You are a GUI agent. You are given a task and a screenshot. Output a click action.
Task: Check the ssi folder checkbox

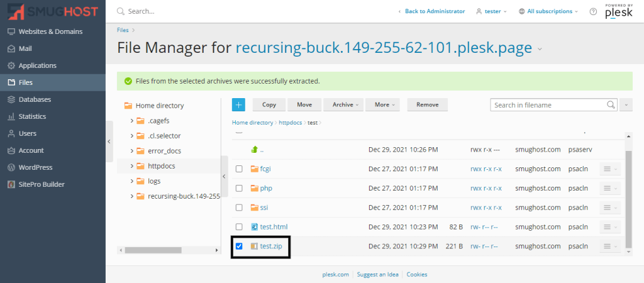[239, 208]
